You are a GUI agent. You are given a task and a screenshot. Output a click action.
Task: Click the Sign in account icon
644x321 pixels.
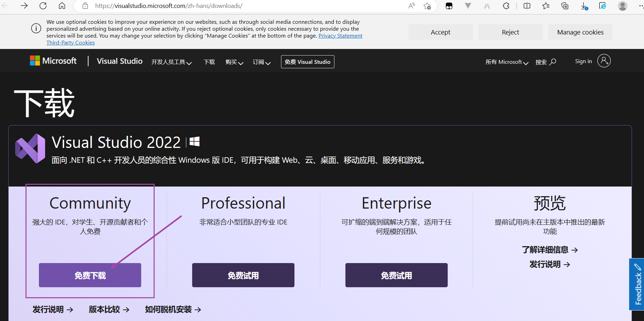click(x=604, y=61)
